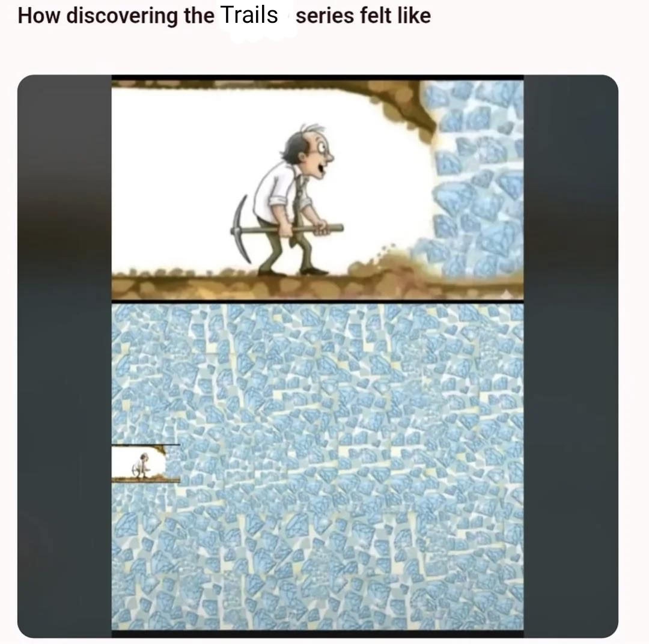Select the tiny miner tunnel in diamond field
The width and height of the screenshot is (649, 644).
(145, 463)
